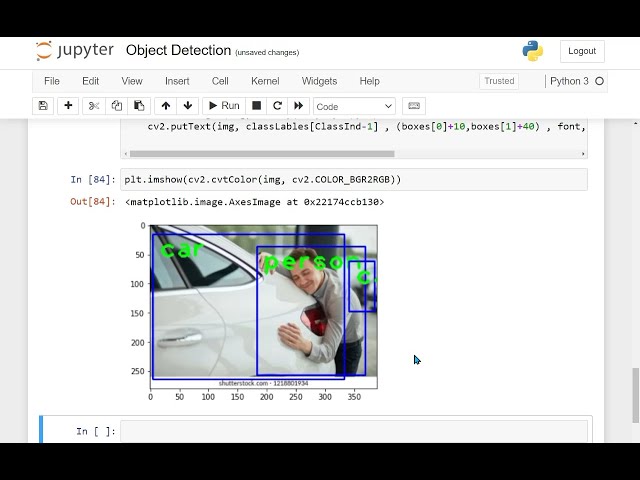This screenshot has width=640, height=480.
Task: Move selected cell up arrow
Action: [166, 106]
